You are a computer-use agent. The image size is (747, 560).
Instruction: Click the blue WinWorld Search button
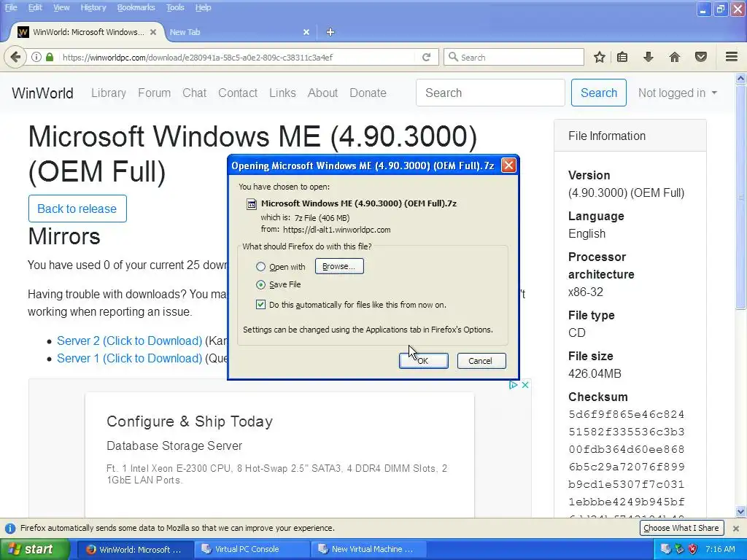pyautogui.click(x=598, y=93)
